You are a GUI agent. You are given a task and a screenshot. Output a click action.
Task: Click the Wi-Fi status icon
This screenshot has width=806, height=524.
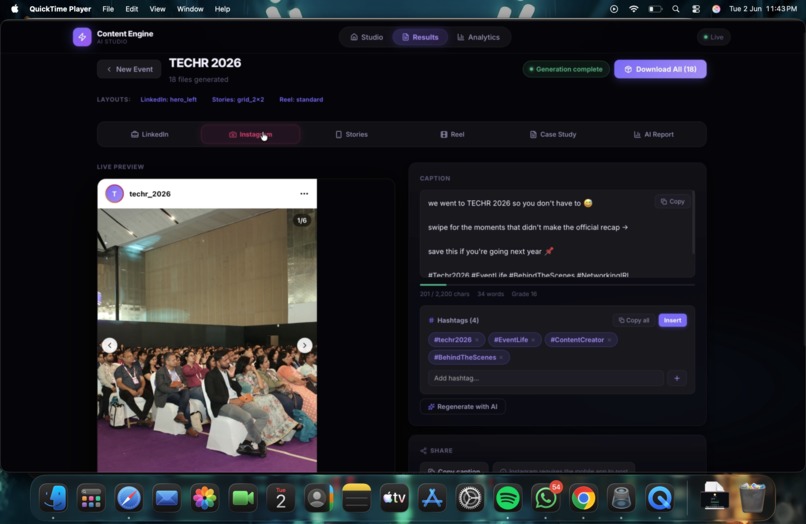point(634,9)
